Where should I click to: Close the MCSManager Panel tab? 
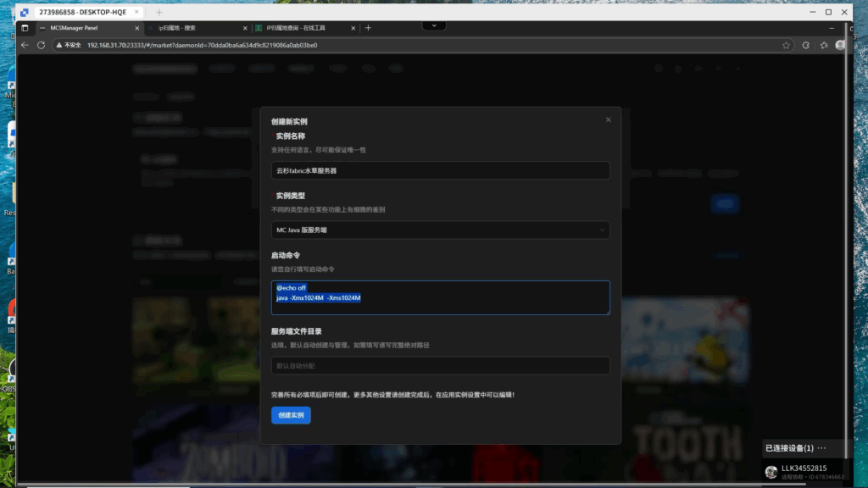click(137, 28)
